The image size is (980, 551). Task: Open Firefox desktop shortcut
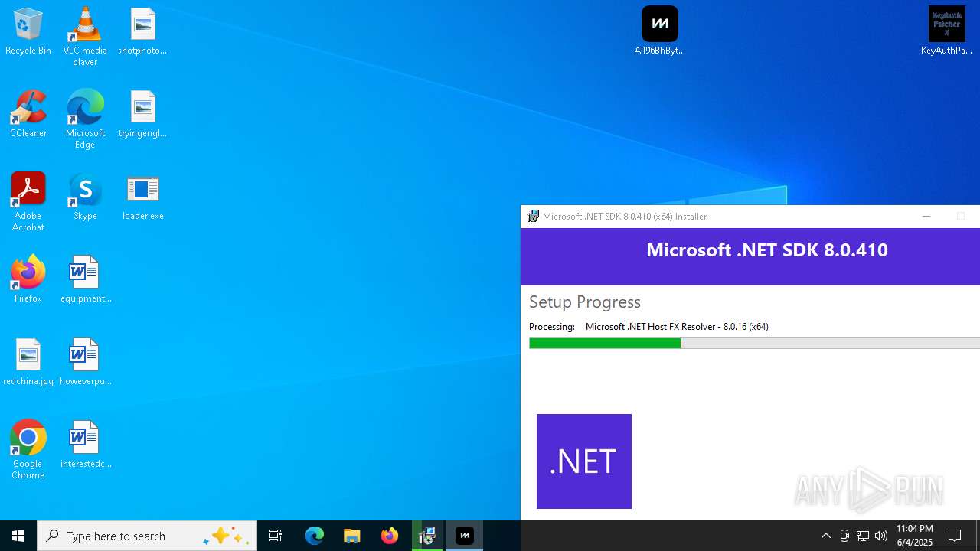(28, 279)
